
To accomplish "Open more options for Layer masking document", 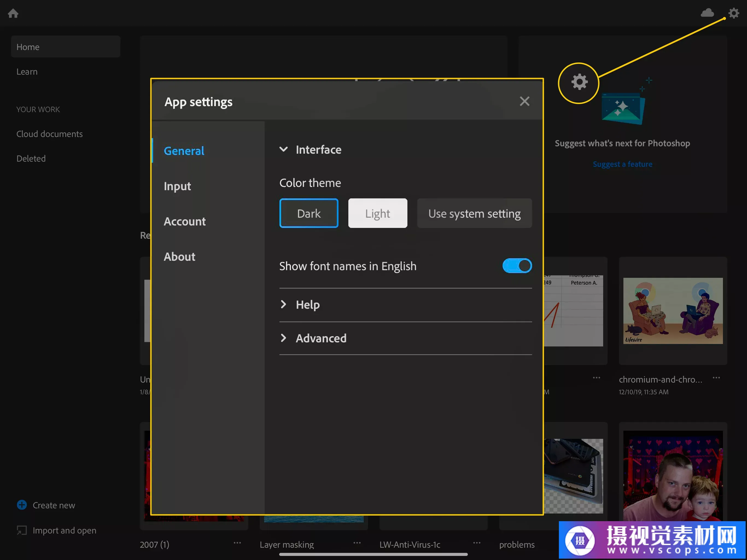I will tap(357, 543).
